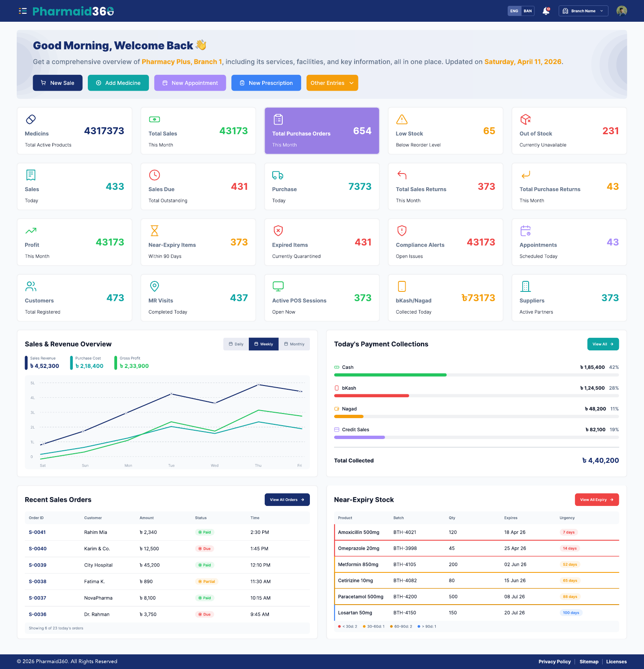The image size is (644, 669).
Task: Click the Compliance Alerts shield icon
Action: 402,231
